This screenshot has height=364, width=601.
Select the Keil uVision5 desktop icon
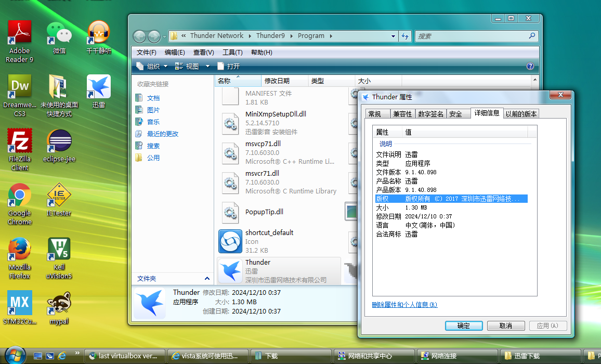[59, 258]
